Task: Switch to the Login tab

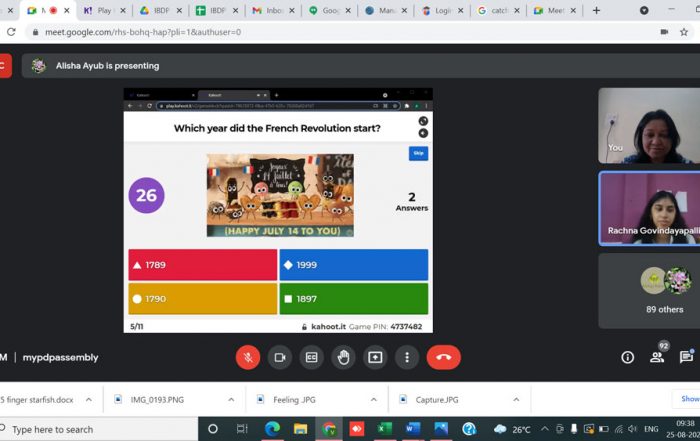Action: [x=442, y=10]
